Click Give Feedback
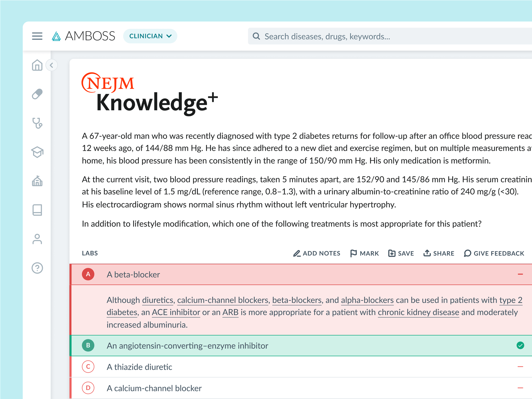Screen dimensions: 532x399 [x=494, y=253]
